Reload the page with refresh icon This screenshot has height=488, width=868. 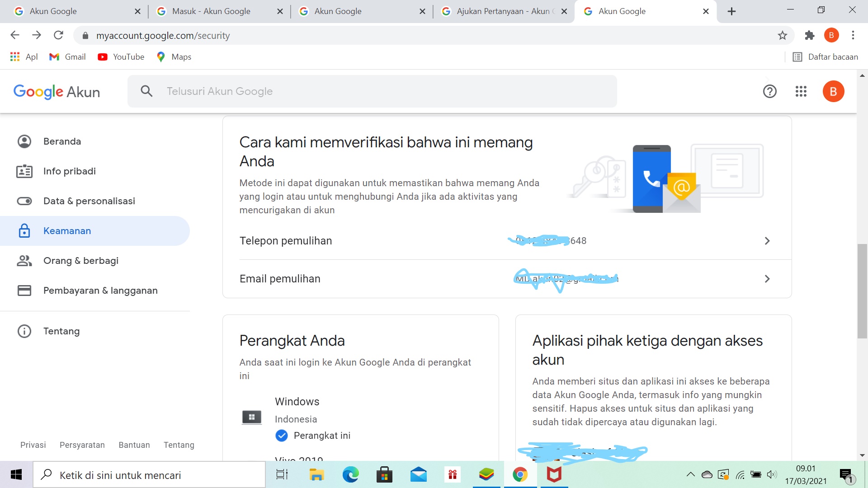tap(58, 35)
